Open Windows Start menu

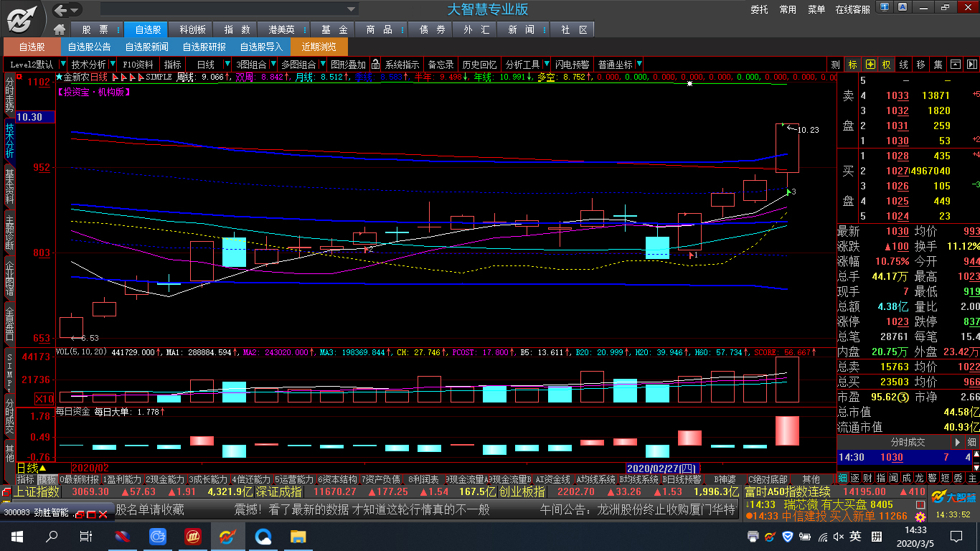pos(17,536)
